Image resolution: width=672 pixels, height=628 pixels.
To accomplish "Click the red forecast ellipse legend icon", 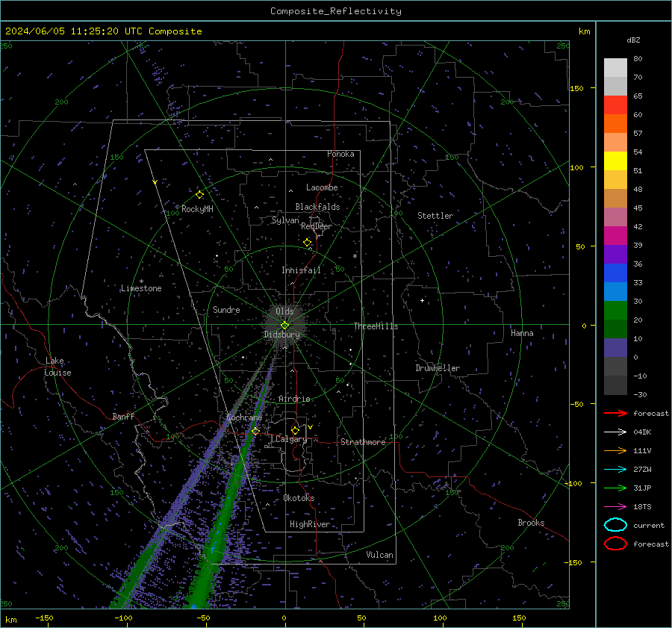I will 615,544.
